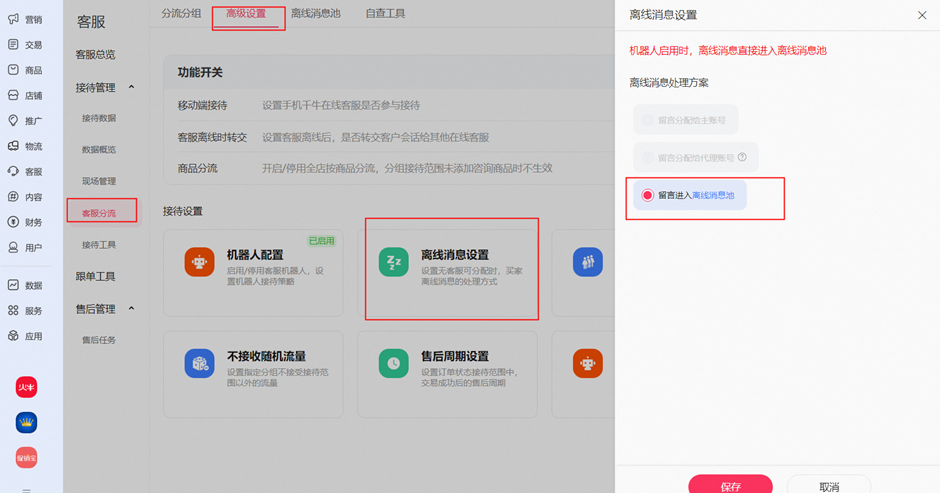The width and height of the screenshot is (940, 493).
Task: Open the 财务 finance sidebar icon
Action: 13,222
